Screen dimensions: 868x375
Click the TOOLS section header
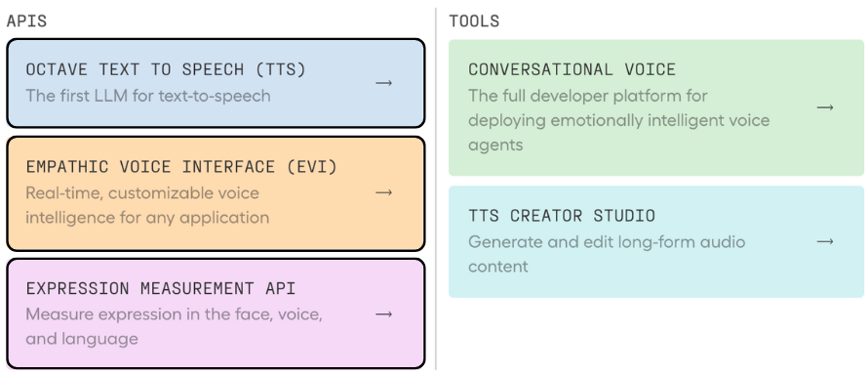tap(474, 21)
